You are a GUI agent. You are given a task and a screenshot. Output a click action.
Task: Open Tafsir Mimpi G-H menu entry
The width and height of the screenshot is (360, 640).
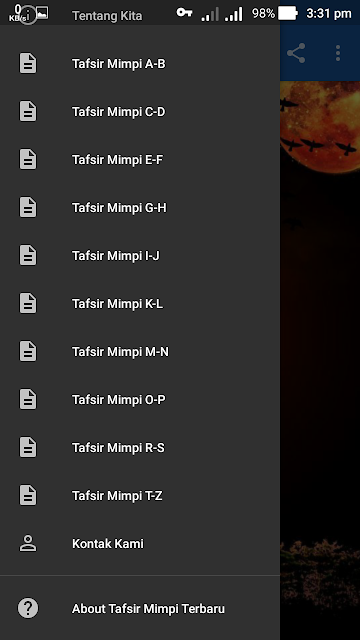click(x=140, y=208)
